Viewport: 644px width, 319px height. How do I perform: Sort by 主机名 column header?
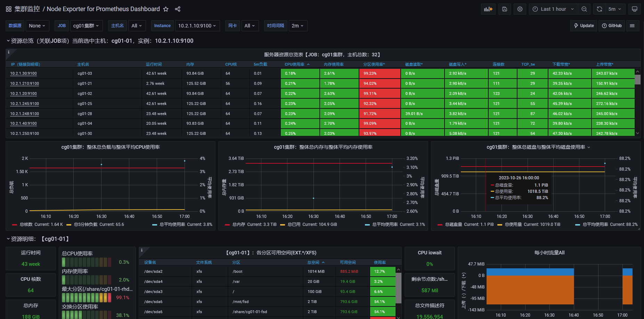pos(83,64)
